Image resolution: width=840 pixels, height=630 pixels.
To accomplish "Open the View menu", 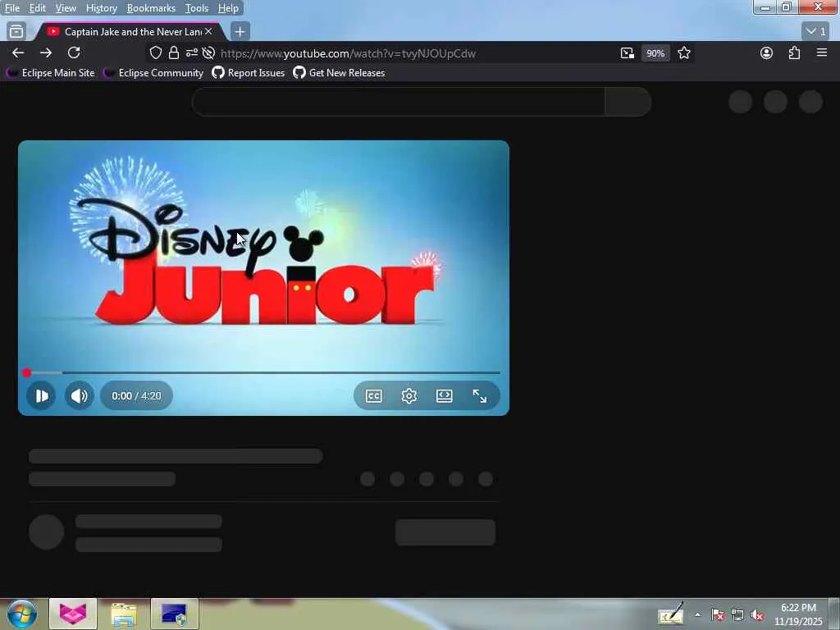I will pyautogui.click(x=66, y=8).
